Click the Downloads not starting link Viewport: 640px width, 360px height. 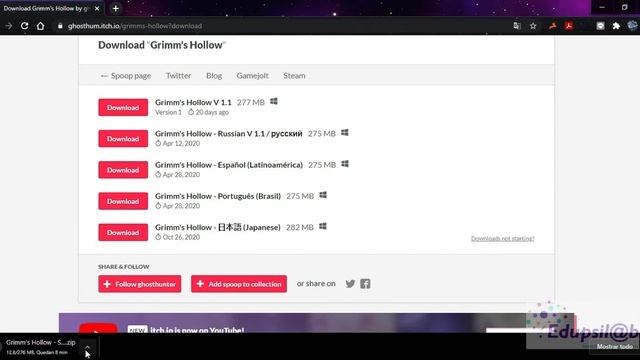click(502, 238)
